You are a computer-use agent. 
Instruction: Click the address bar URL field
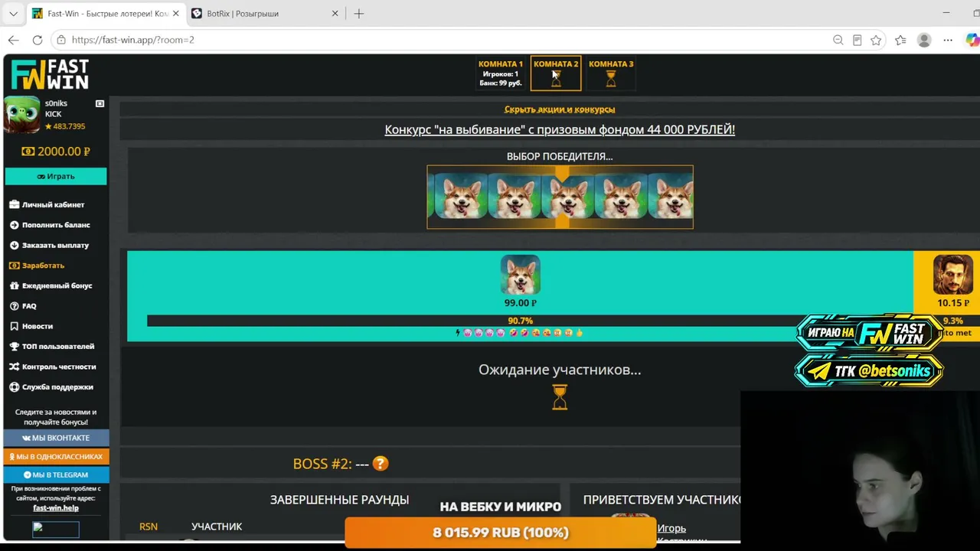pos(444,40)
